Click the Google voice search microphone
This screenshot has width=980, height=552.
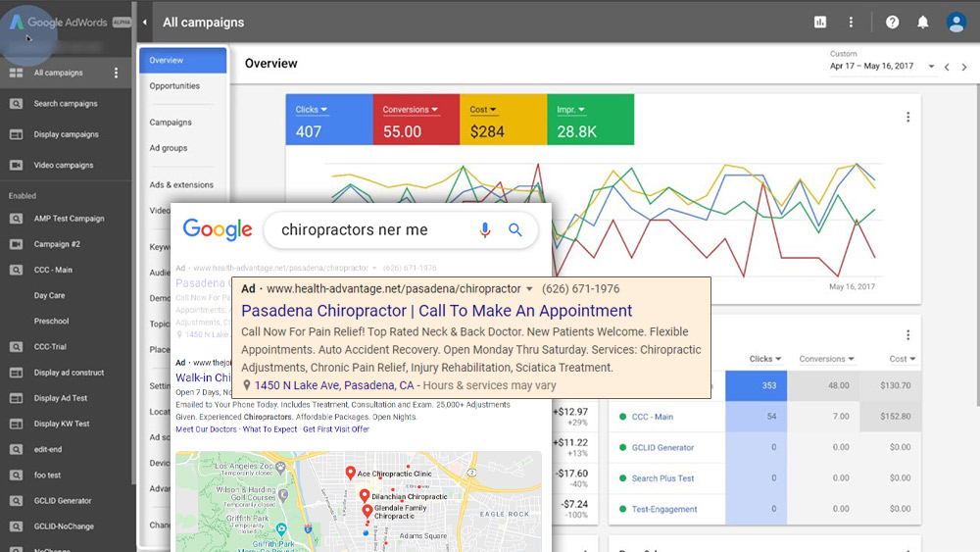point(484,230)
